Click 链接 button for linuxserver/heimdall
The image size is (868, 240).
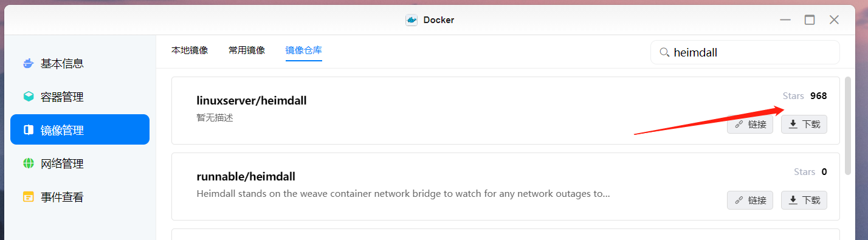(x=750, y=124)
